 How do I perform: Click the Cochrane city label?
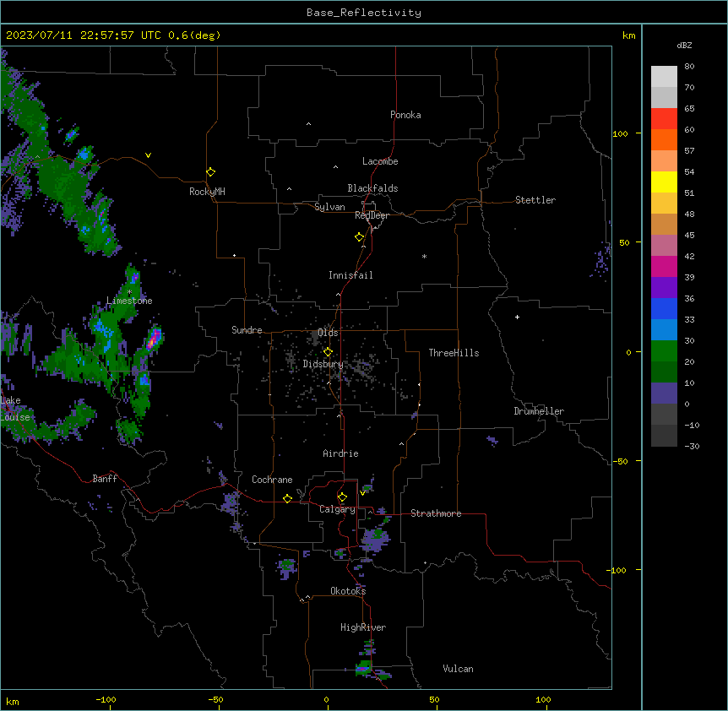(272, 480)
